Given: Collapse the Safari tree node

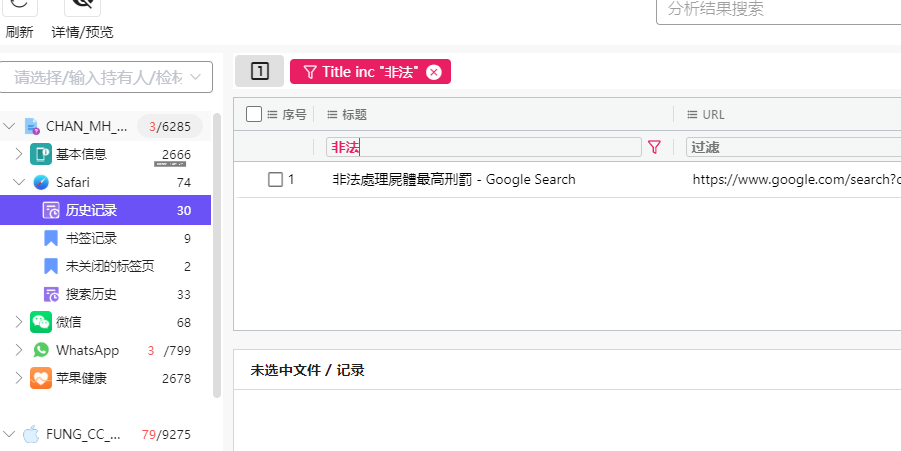Looking at the screenshot, I should tap(18, 183).
